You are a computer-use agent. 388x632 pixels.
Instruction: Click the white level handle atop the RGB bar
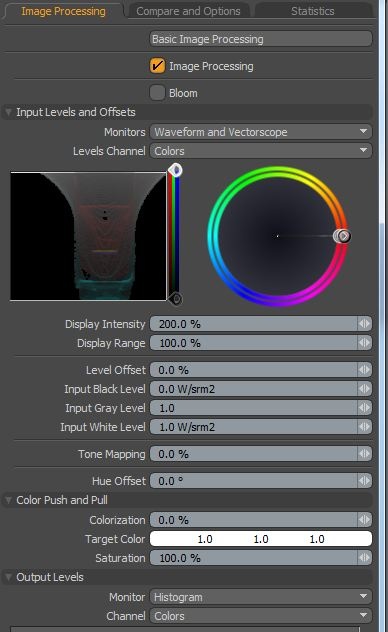click(x=175, y=170)
